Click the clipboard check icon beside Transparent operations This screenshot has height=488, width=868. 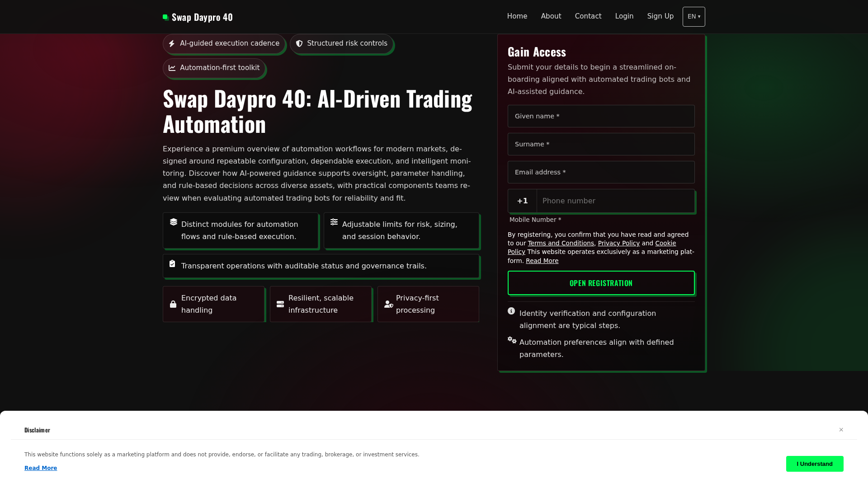pos(172,263)
